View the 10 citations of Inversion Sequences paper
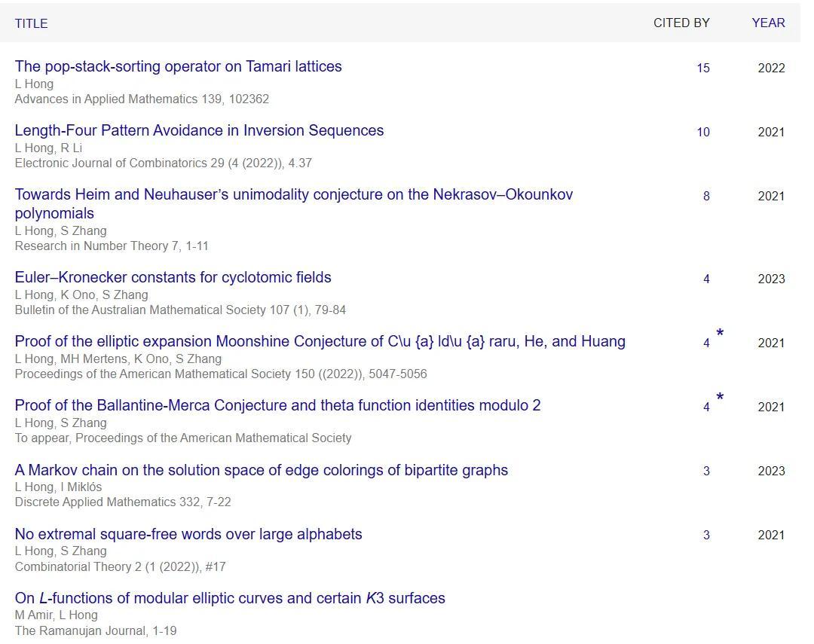Viewport: 814px width, 644px height. coord(703,132)
